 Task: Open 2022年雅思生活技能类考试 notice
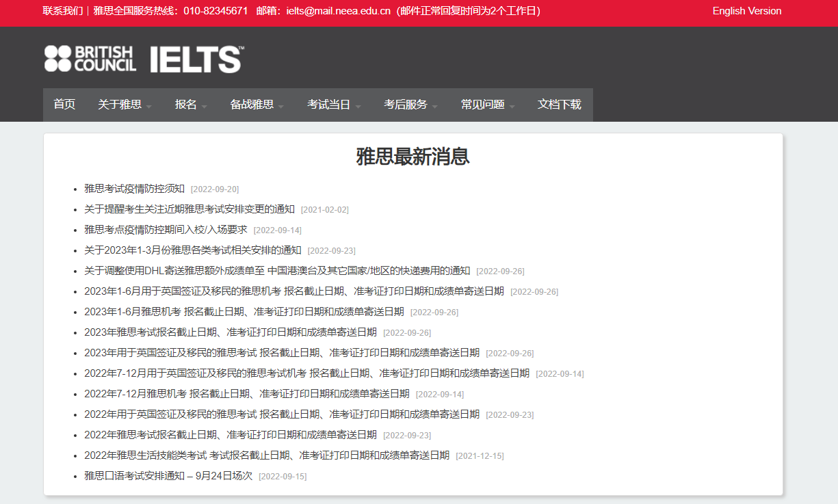267,455
